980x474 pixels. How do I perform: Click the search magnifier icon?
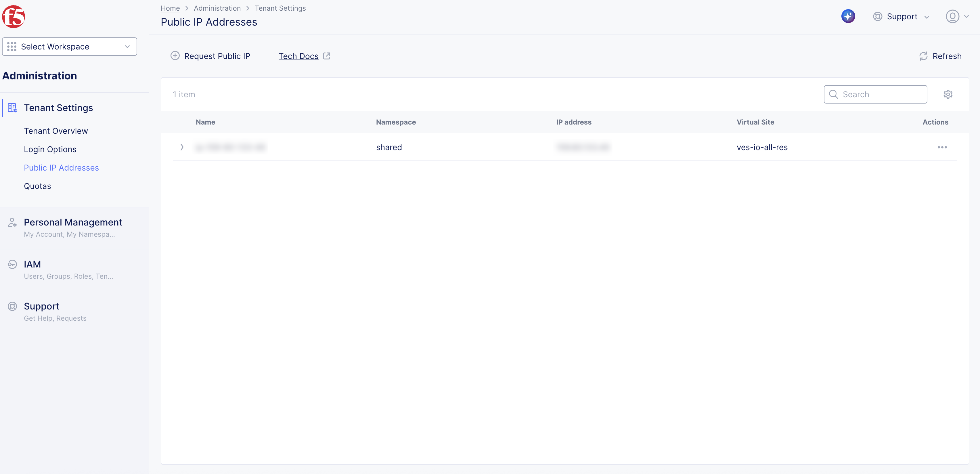[x=834, y=94]
